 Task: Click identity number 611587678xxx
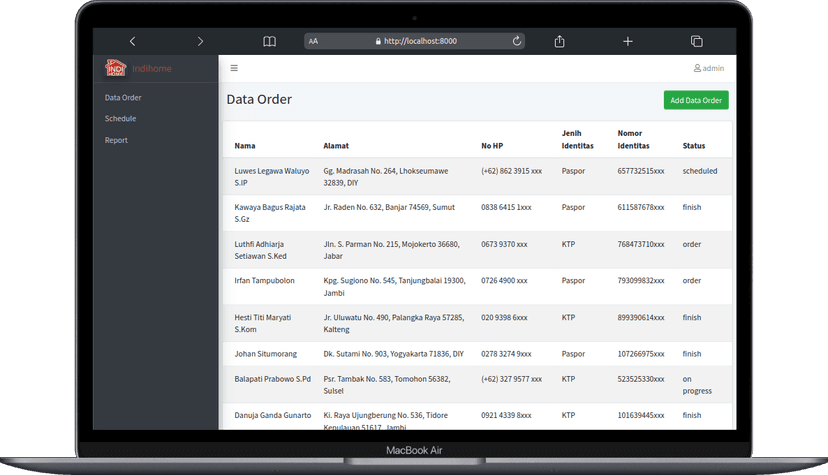point(641,207)
